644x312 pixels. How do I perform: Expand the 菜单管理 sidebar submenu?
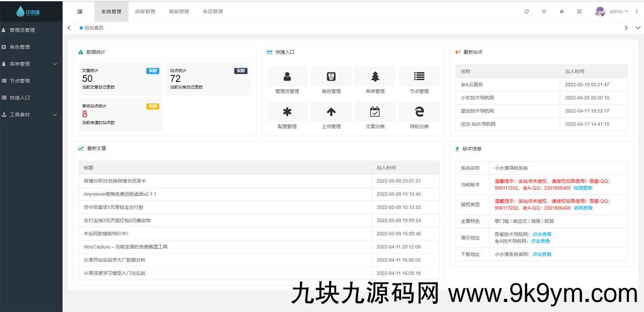point(31,64)
